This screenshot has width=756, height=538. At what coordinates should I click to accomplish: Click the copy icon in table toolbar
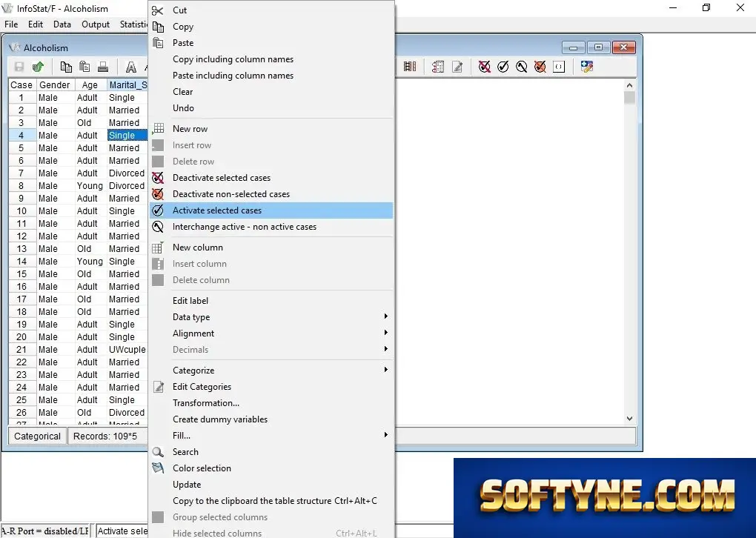pyautogui.click(x=66, y=67)
